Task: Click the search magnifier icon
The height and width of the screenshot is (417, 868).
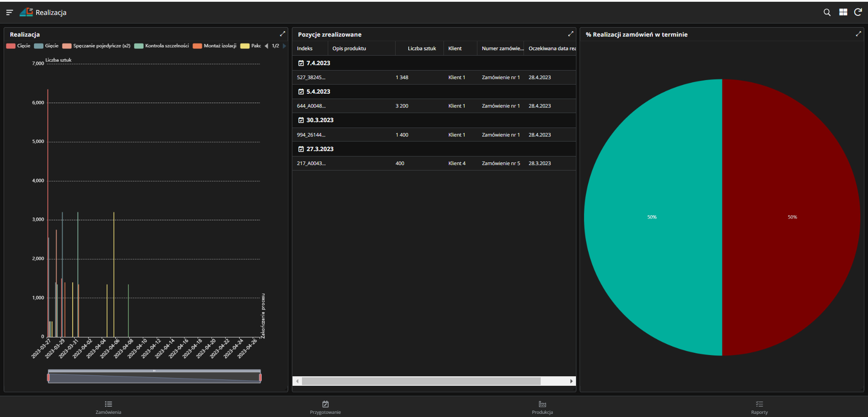Action: coord(827,13)
